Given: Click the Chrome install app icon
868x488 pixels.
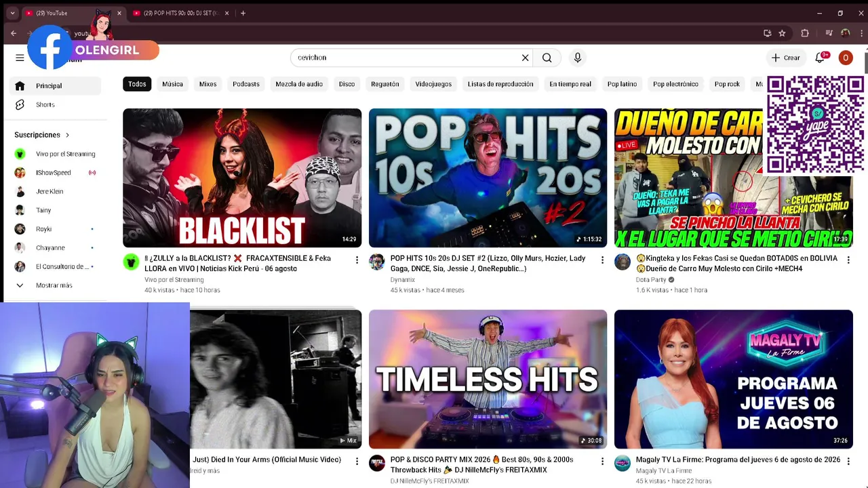Looking at the screenshot, I should [768, 33].
